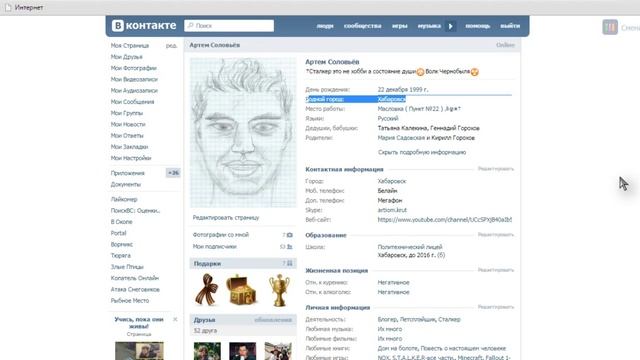
Task: Open the Лайкомер app link
Action: point(124,199)
